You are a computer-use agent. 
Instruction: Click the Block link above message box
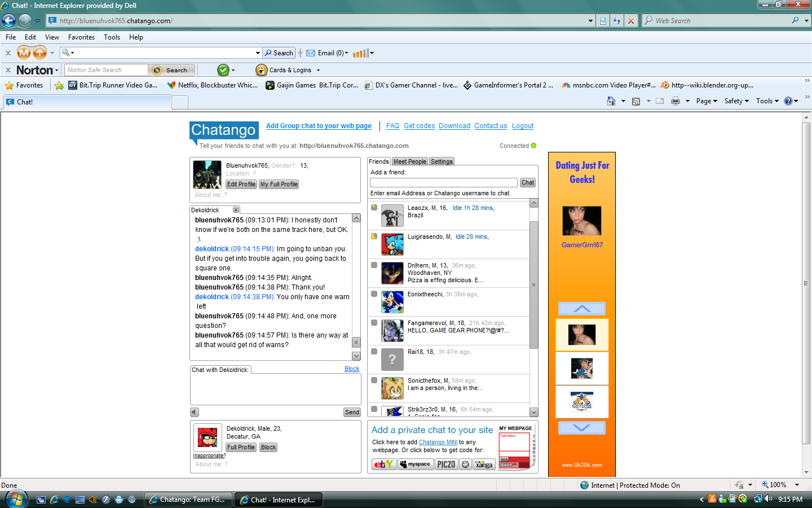[352, 369]
